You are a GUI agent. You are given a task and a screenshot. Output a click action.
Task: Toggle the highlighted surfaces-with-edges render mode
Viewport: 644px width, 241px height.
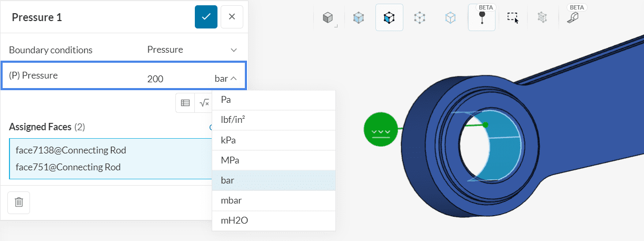(x=389, y=18)
